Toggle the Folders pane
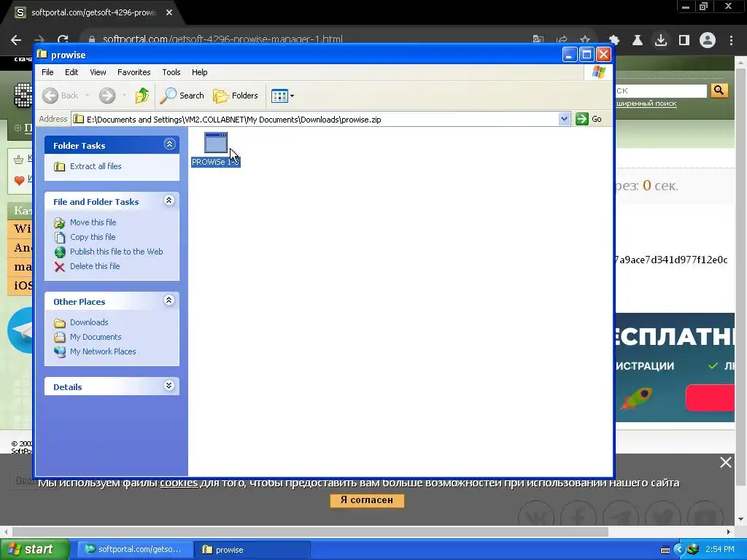 click(236, 96)
